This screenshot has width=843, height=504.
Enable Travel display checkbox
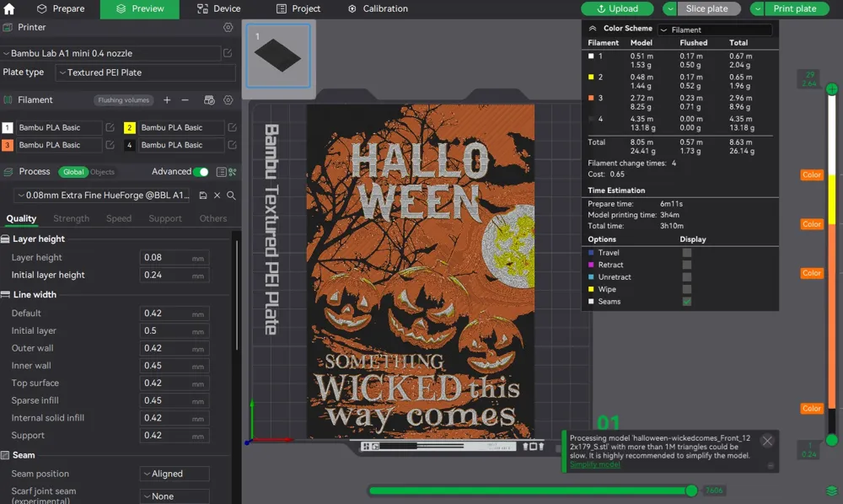[686, 253]
